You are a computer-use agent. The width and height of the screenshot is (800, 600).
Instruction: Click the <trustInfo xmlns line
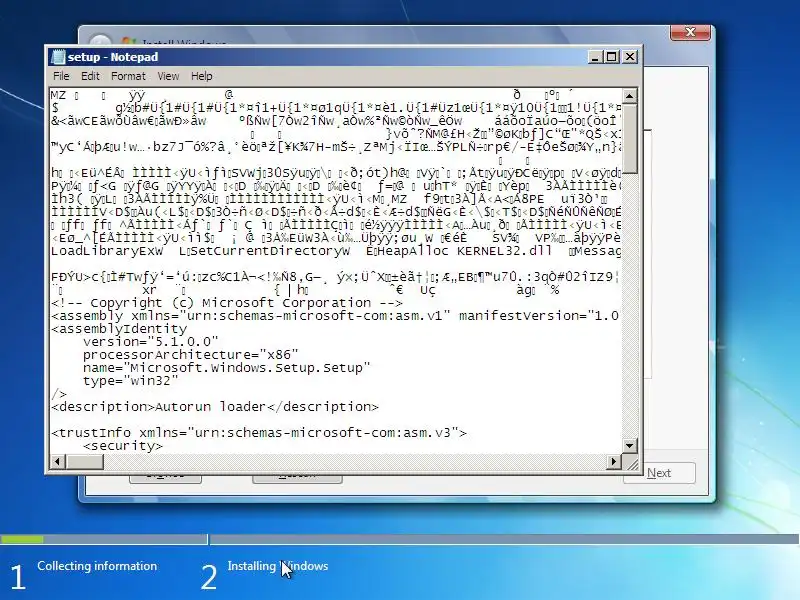259,433
